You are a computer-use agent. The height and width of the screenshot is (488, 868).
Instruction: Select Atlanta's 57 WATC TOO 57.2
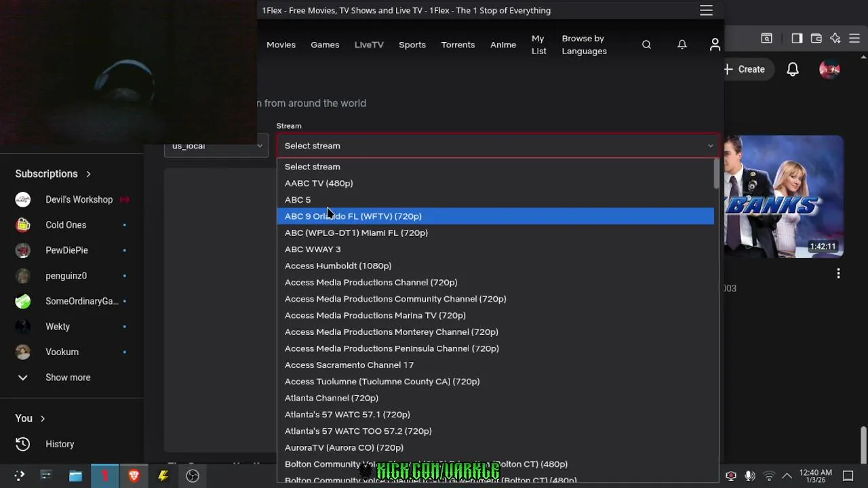(495, 431)
